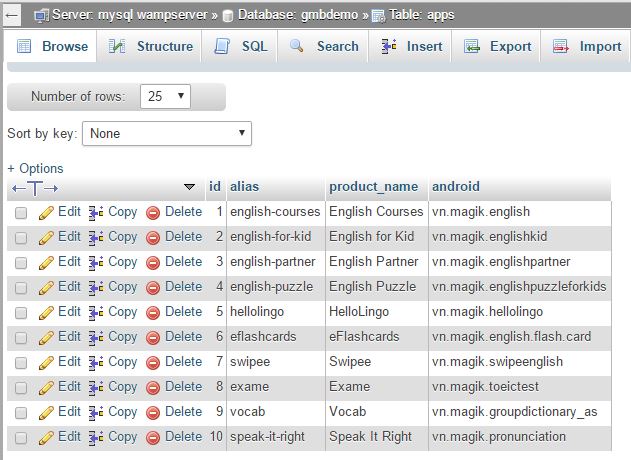Click the back arrow icon in header
This screenshot has width=631, height=460.
pyautogui.click(x=12, y=16)
